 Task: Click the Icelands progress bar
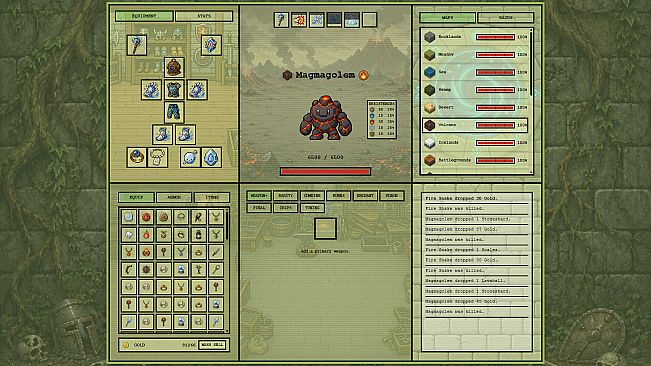pyautogui.click(x=495, y=142)
